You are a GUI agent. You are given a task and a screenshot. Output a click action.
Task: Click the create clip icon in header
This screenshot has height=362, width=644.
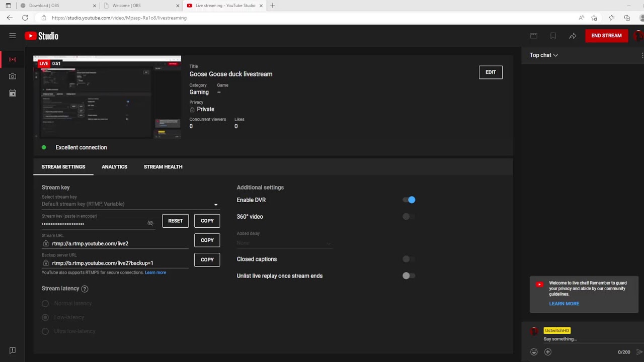point(534,36)
